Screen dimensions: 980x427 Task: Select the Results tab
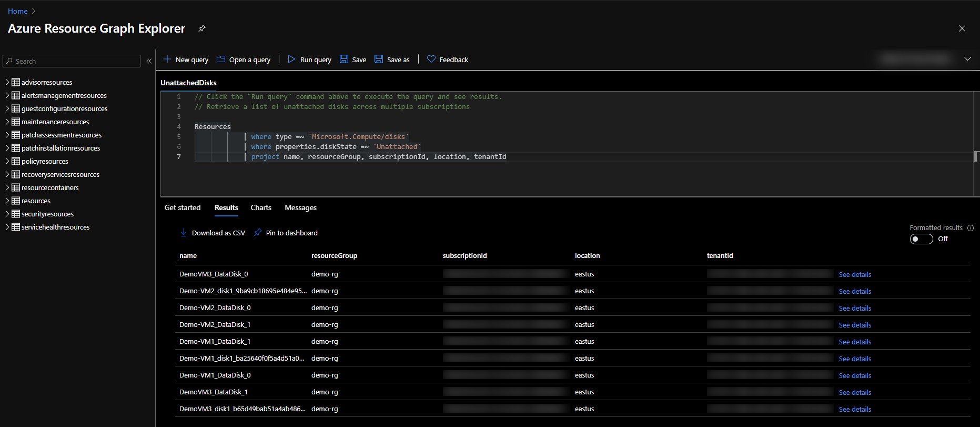tap(226, 207)
